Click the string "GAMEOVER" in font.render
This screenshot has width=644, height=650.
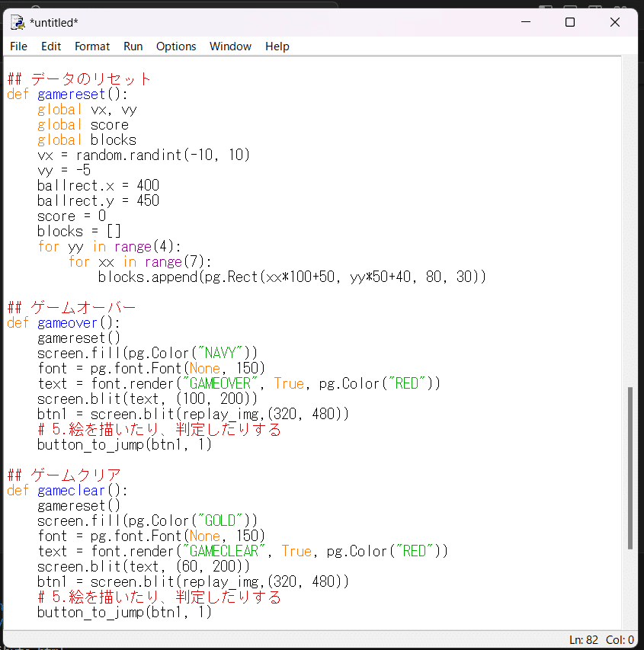(x=220, y=384)
